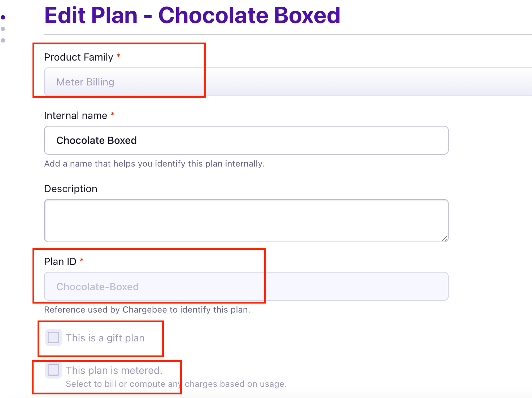This screenshot has height=398, width=532.
Task: Click the 'This is a gift plan' text
Action: (105, 338)
